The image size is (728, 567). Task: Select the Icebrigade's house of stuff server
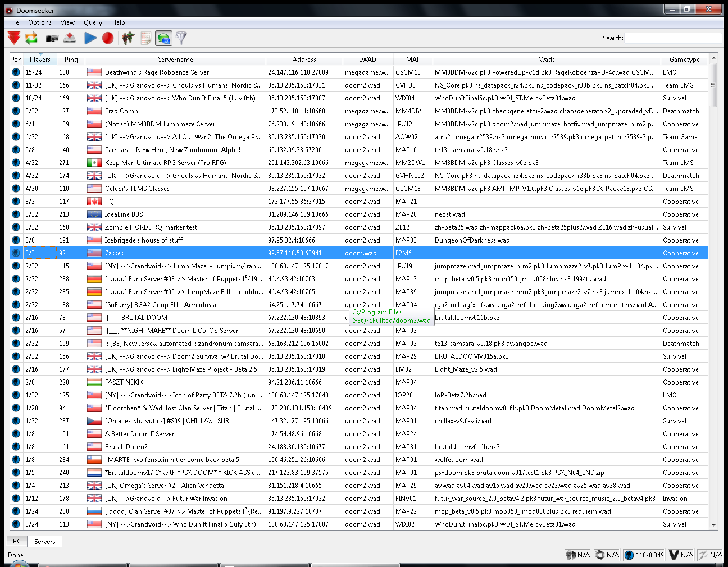click(x=359, y=240)
